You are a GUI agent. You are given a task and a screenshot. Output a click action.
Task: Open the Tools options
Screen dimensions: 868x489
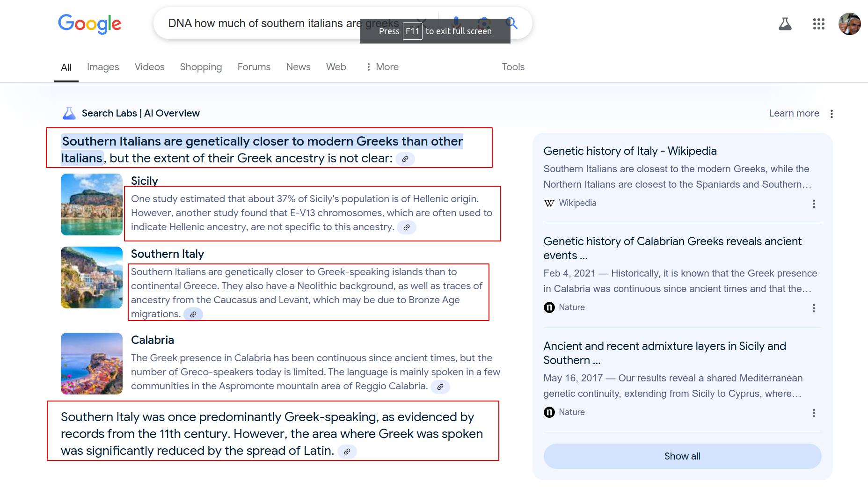click(x=513, y=67)
